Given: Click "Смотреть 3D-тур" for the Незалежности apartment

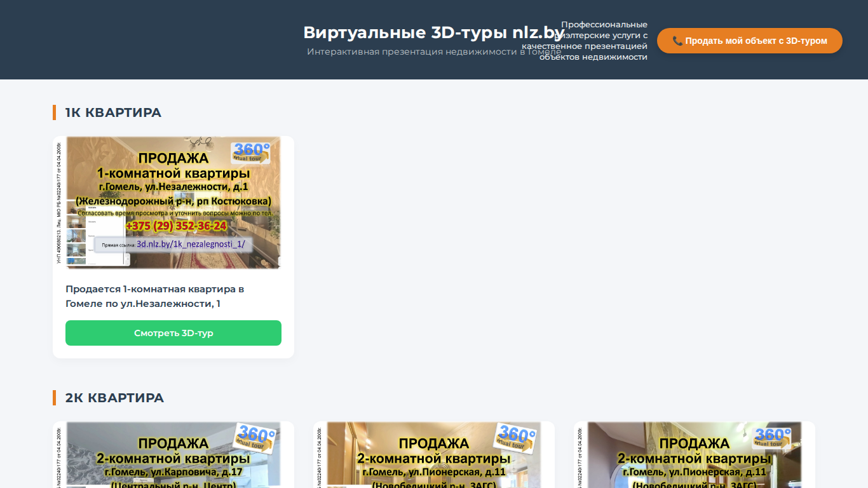Looking at the screenshot, I should click(x=173, y=333).
